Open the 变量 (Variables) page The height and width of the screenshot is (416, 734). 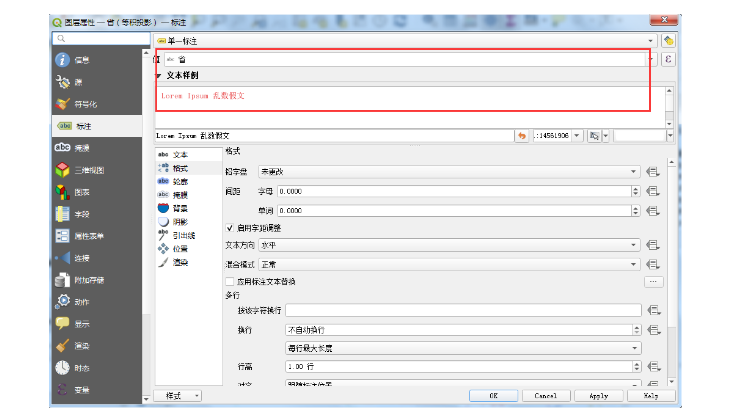pos(97,389)
